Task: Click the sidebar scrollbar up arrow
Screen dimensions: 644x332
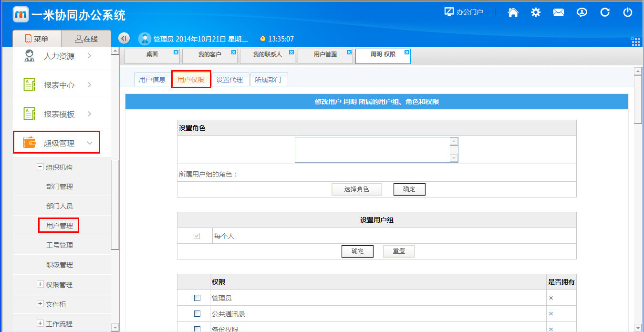Action: 115,51
